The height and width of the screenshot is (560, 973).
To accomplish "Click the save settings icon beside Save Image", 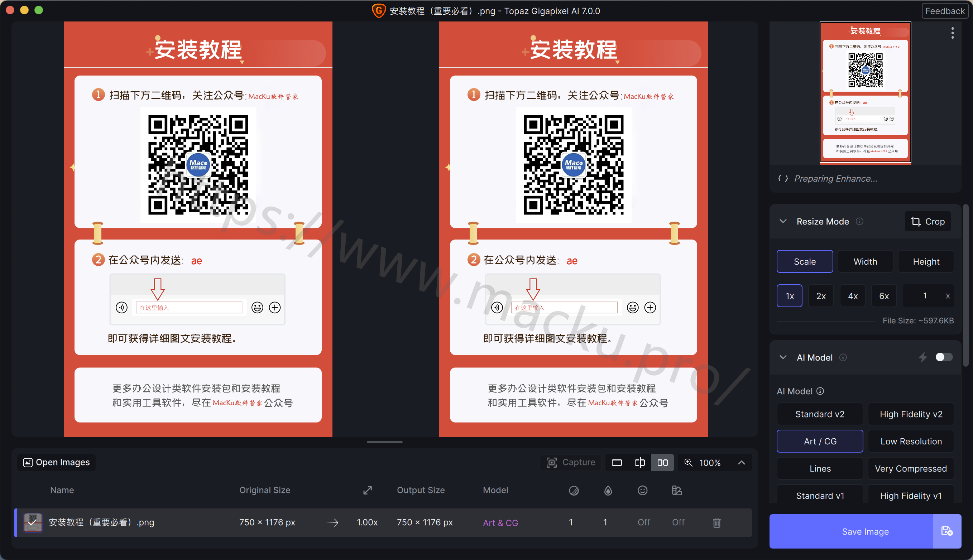I will click(946, 532).
